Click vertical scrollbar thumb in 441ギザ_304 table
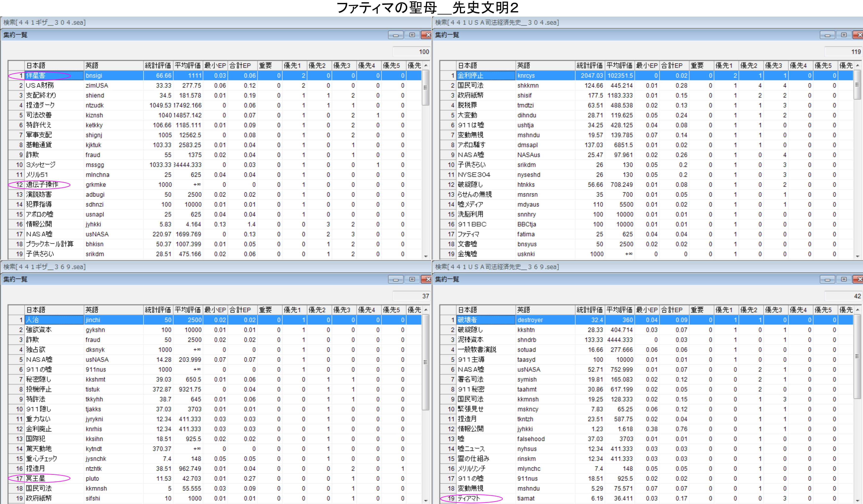The height and width of the screenshot is (504, 863). tap(426, 88)
